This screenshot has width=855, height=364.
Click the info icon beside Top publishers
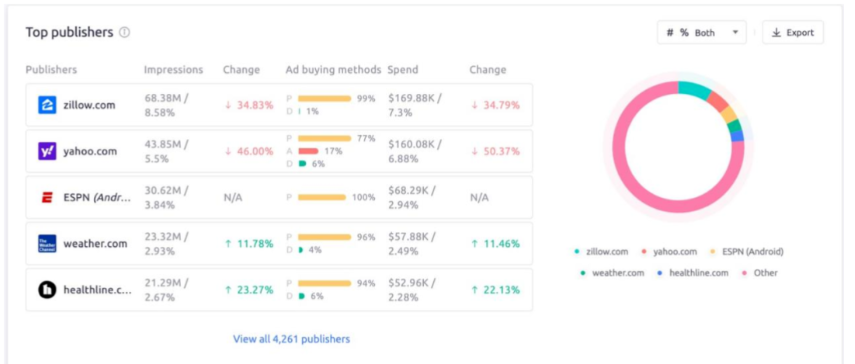pos(124,33)
